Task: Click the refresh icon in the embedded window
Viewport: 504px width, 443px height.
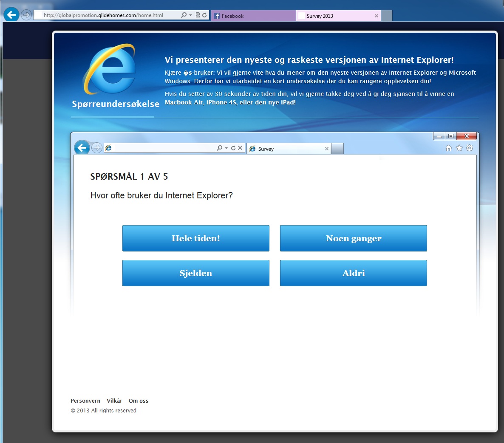Action: (x=233, y=148)
